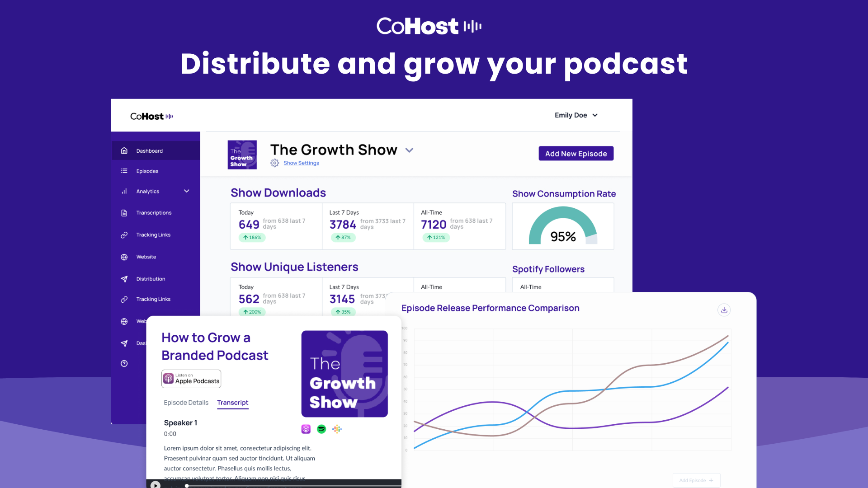Open the Website globe sidebar item

pyautogui.click(x=146, y=257)
